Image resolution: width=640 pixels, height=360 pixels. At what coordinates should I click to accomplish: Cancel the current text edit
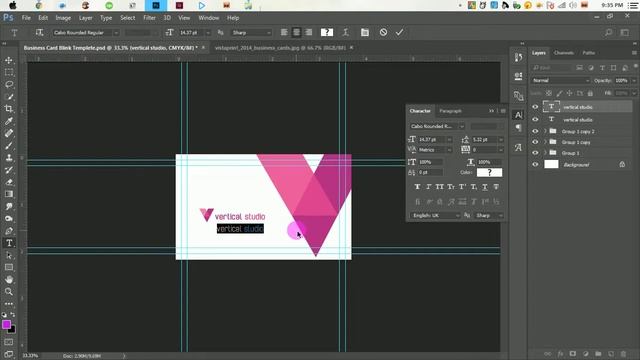(x=383, y=32)
